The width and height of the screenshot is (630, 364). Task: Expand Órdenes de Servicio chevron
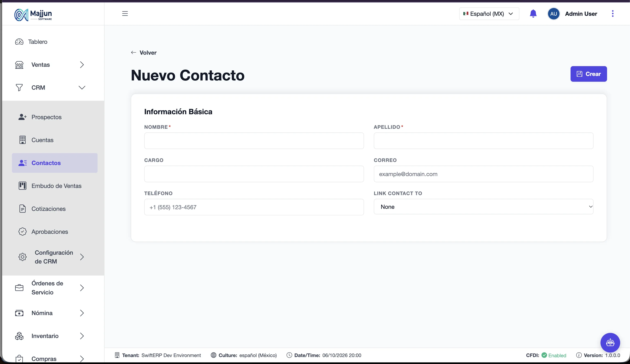(82, 288)
